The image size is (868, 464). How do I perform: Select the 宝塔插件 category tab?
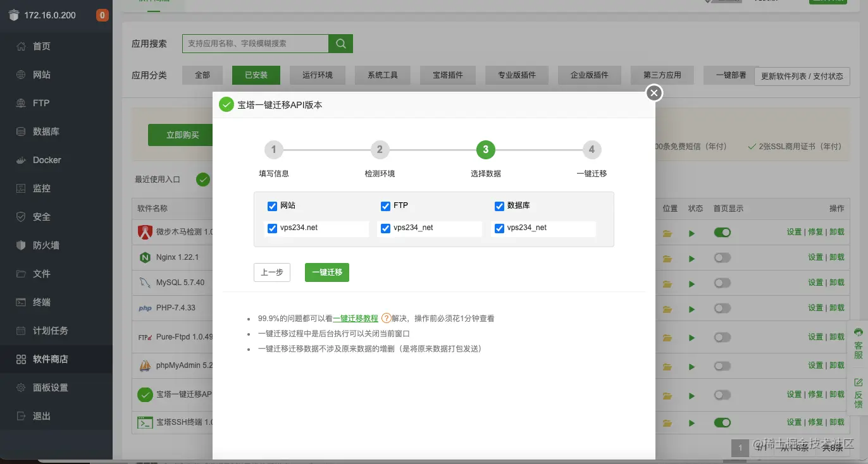click(448, 75)
